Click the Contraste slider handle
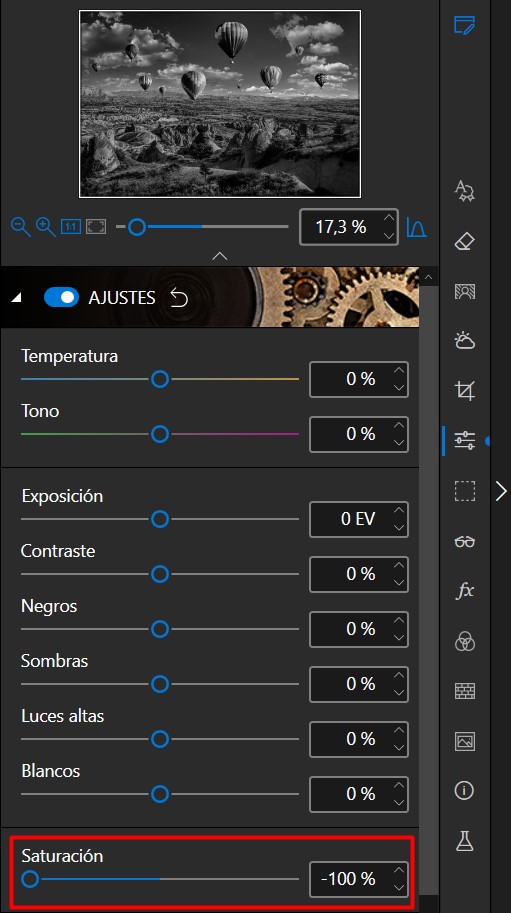 (160, 574)
